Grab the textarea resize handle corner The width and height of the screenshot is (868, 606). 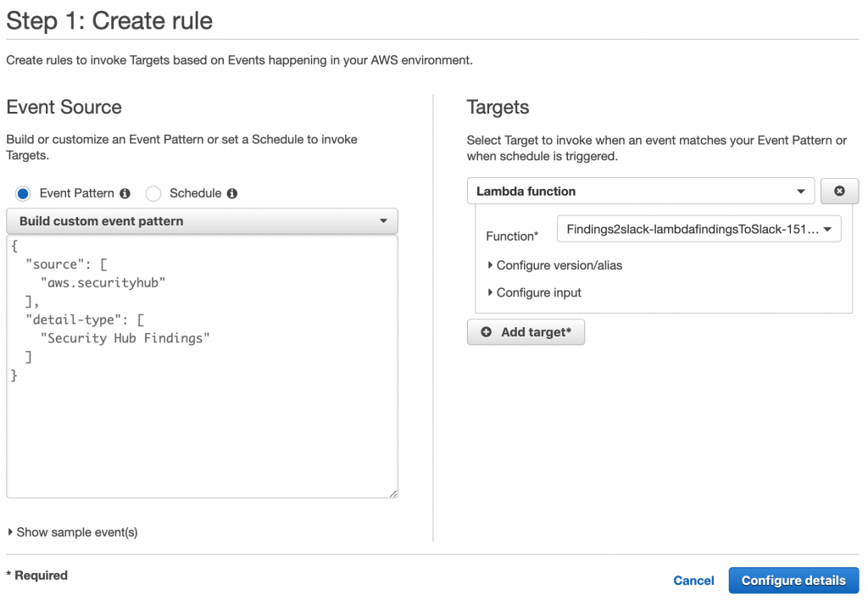(393, 493)
